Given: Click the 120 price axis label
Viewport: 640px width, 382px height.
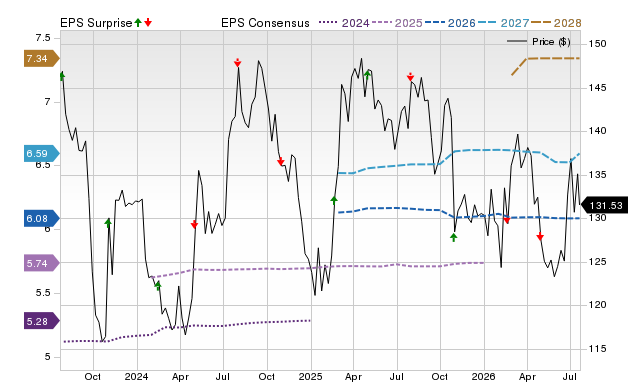Looking at the screenshot, I should tap(598, 305).
